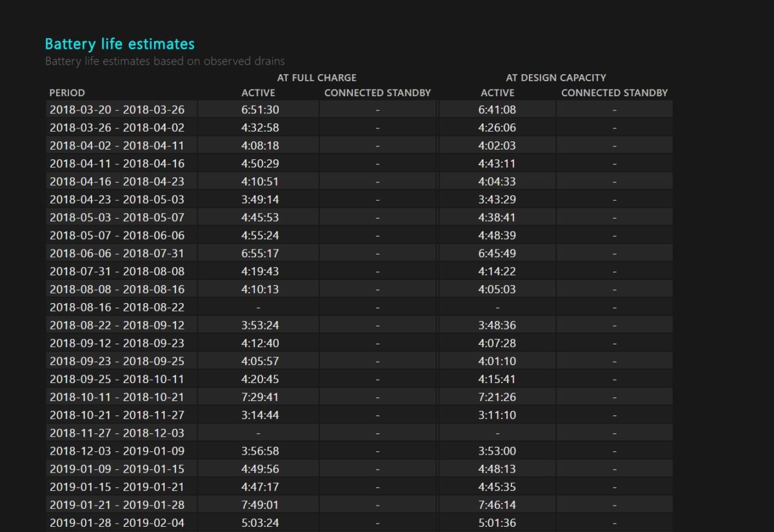Select period 2018-05-03 - 2018-05-07

click(x=117, y=217)
